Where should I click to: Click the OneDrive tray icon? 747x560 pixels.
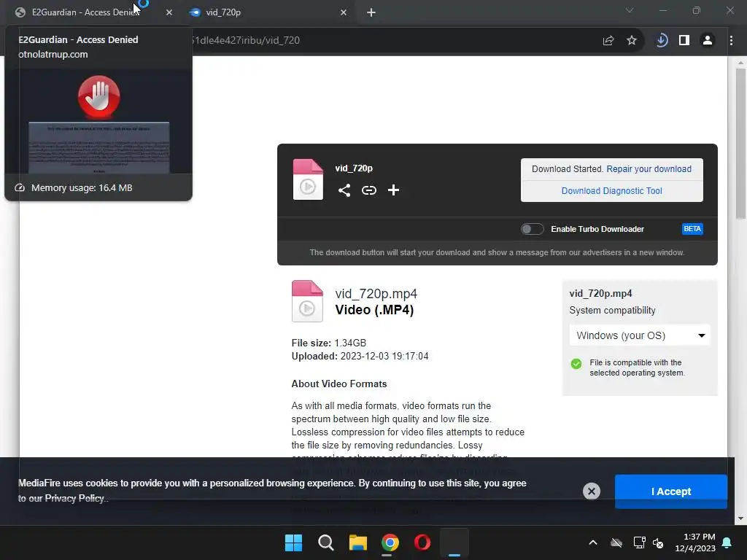[616, 542]
